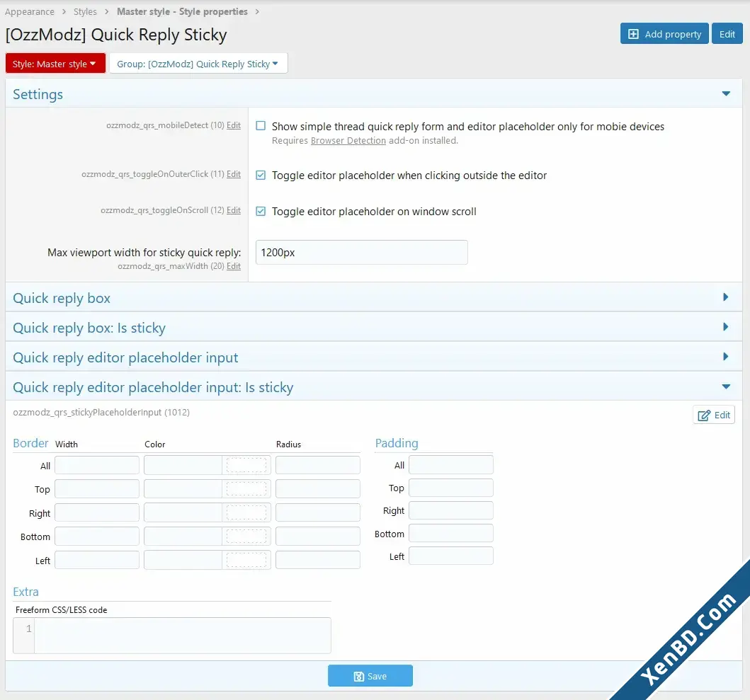This screenshot has width=750, height=700.
Task: Focus Padding Bottom field
Action: [451, 533]
